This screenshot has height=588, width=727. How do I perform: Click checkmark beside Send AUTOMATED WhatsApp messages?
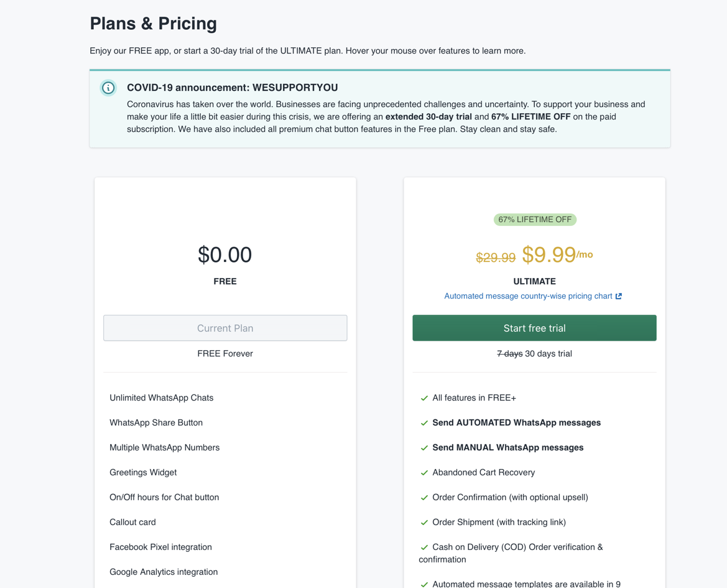click(x=424, y=423)
